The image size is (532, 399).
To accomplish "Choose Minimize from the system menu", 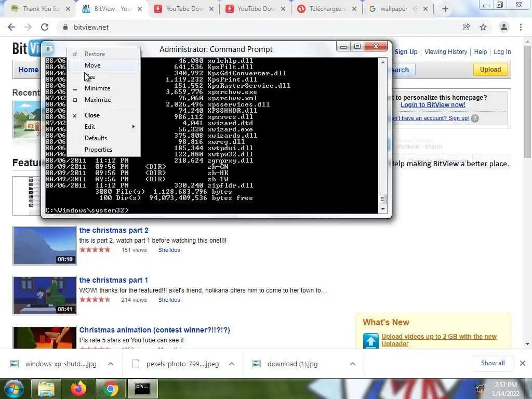I will [103, 88].
